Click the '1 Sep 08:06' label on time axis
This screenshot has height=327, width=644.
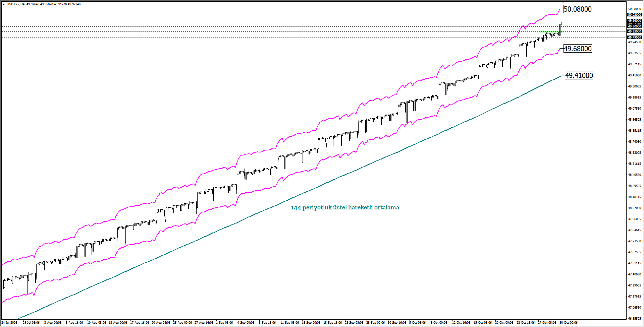click(224, 323)
